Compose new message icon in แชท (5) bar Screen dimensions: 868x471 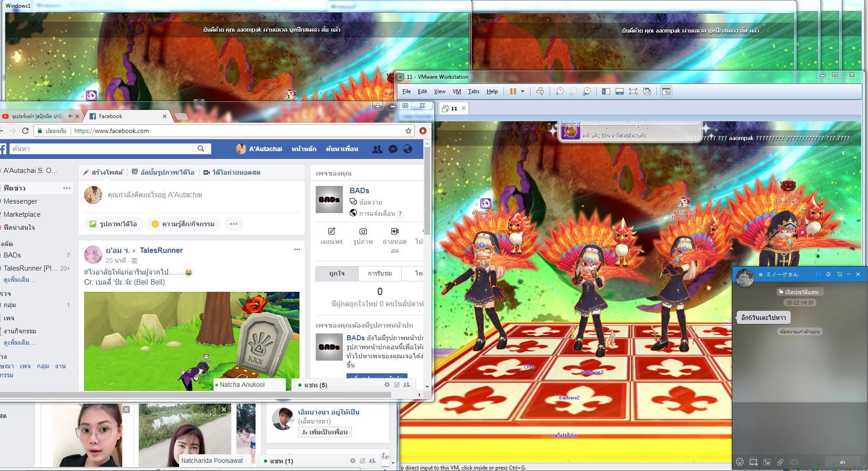click(397, 385)
